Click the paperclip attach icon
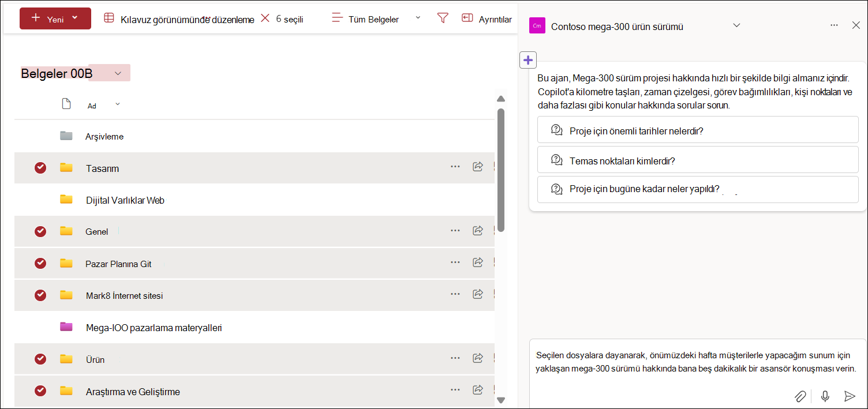Image resolution: width=868 pixels, height=409 pixels. pos(800,396)
